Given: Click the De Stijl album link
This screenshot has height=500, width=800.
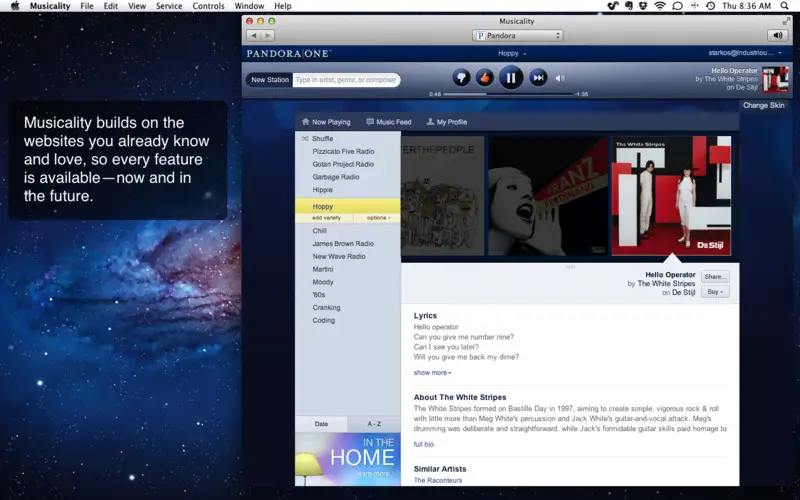Looking at the screenshot, I should (x=683, y=292).
